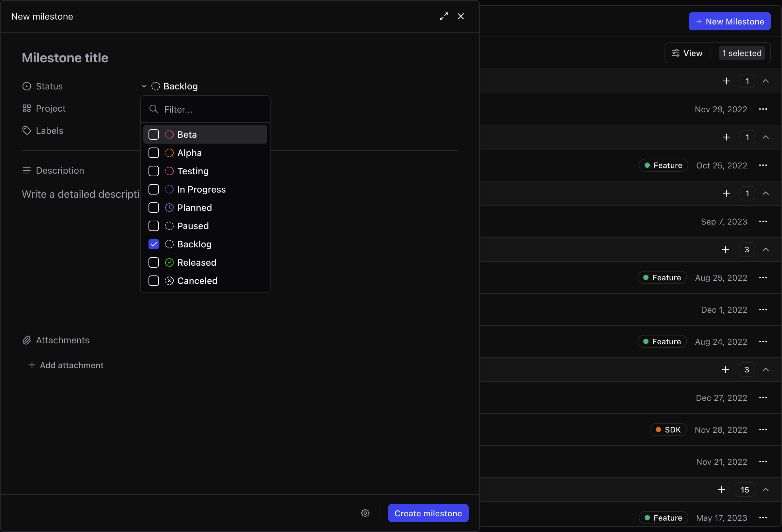
Task: Open the overflow menu on the Nov 28, 2022 SDK row
Action: [763, 430]
